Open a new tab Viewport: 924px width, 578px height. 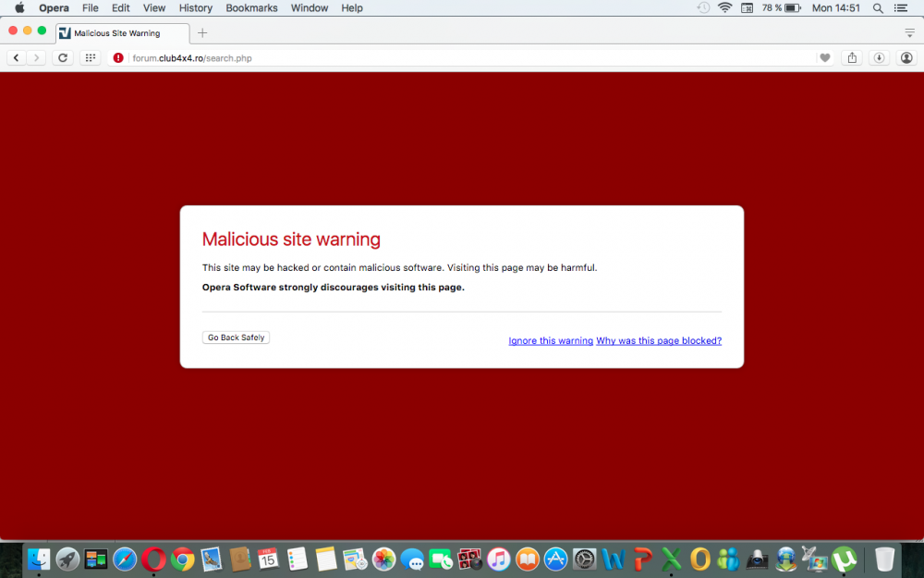[201, 32]
